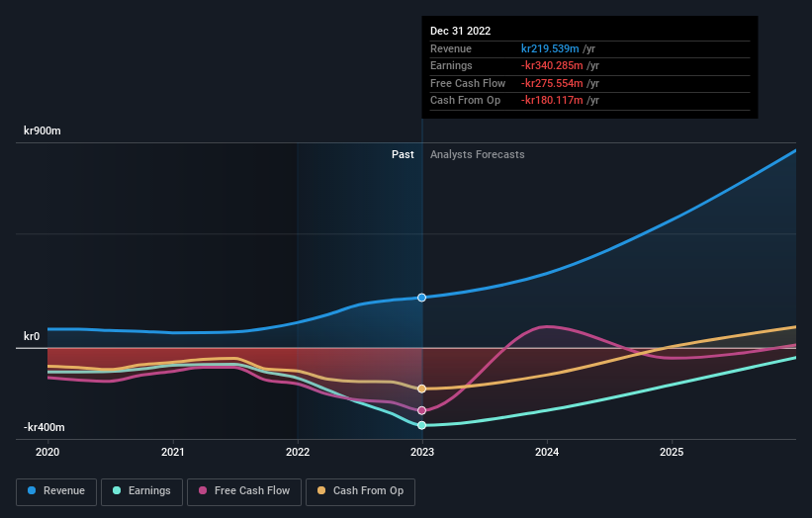The width and height of the screenshot is (812, 518).
Task: Toggle the Free Cash Flow legend button
Action: pyautogui.click(x=244, y=491)
